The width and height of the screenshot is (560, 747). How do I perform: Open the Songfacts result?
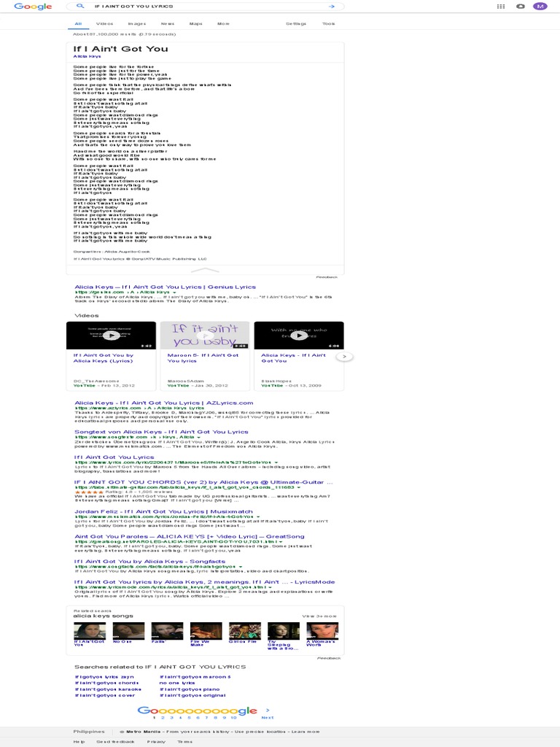tap(149, 561)
